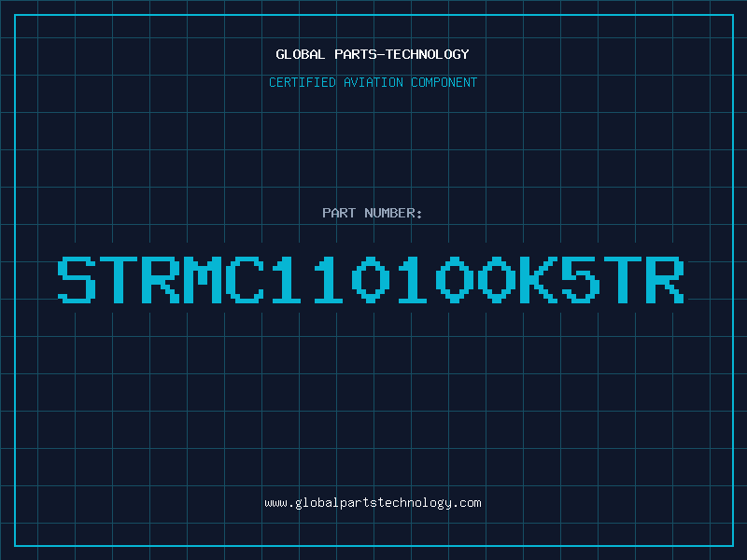The width and height of the screenshot is (747, 560).
Task: Click the GLOBAL PARTS-TECHNOLOGY heading
Action: click(x=373, y=54)
